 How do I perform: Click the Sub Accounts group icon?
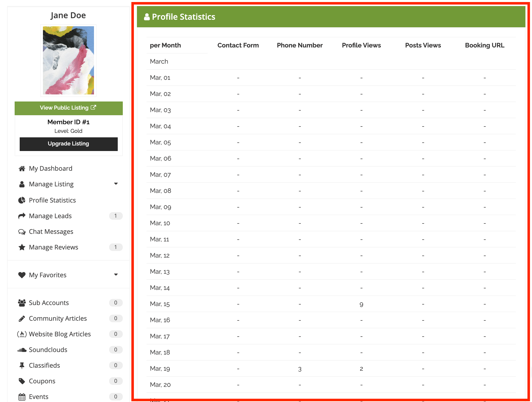22,303
